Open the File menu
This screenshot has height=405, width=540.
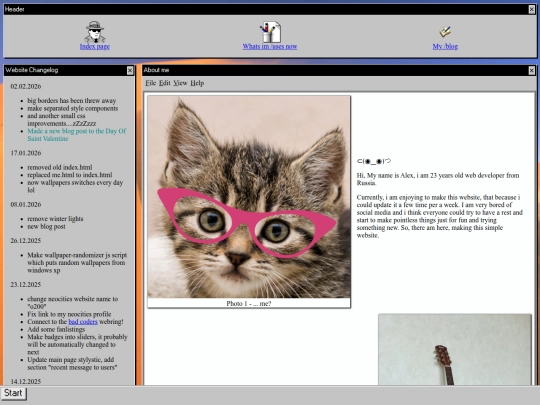point(150,83)
